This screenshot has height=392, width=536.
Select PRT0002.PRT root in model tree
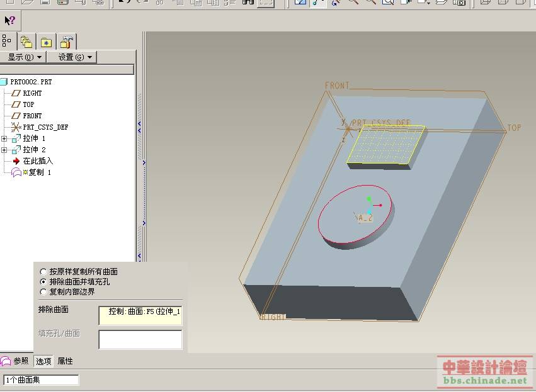tap(31, 82)
